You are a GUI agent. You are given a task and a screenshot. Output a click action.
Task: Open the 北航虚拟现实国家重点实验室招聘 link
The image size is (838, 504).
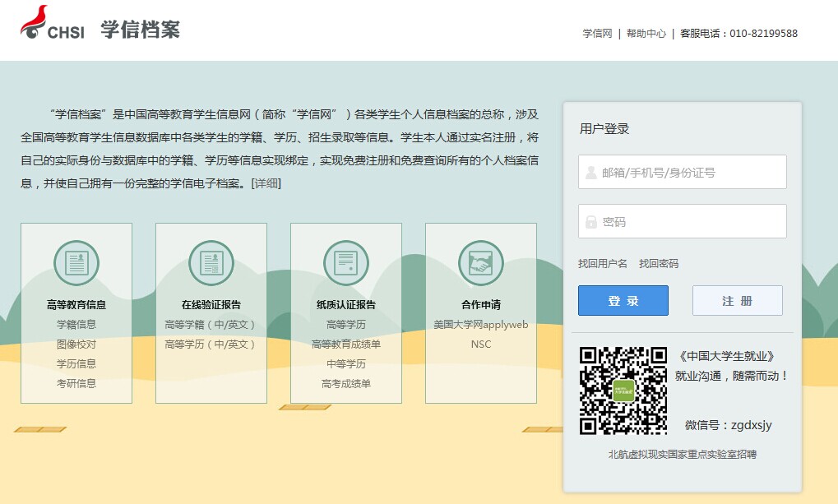click(683, 454)
